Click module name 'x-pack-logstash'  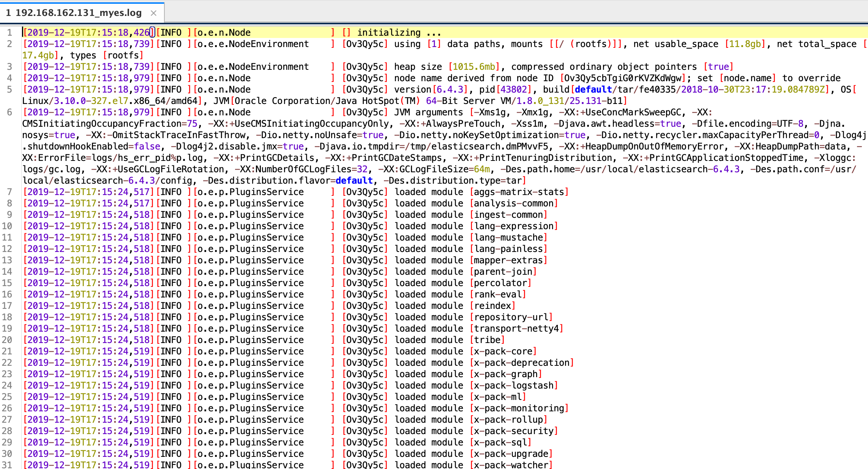click(x=514, y=385)
